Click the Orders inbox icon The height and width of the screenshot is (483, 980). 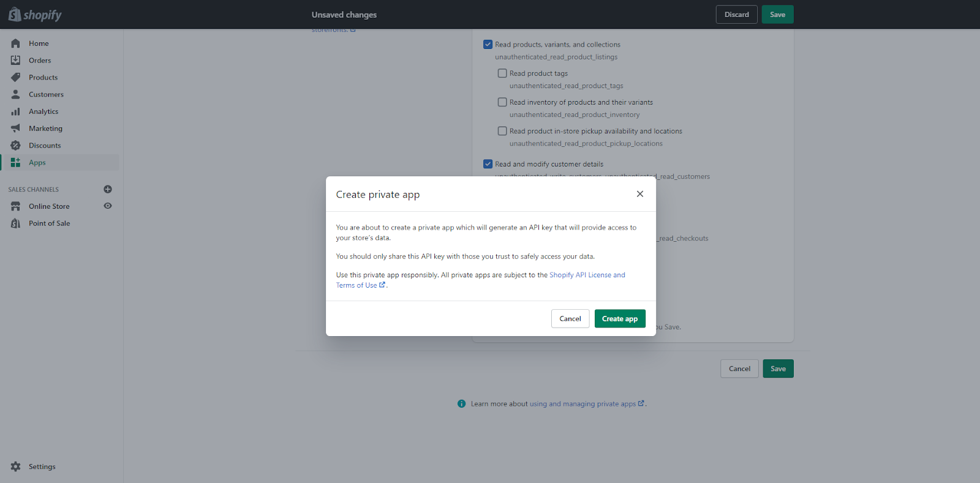click(15, 60)
